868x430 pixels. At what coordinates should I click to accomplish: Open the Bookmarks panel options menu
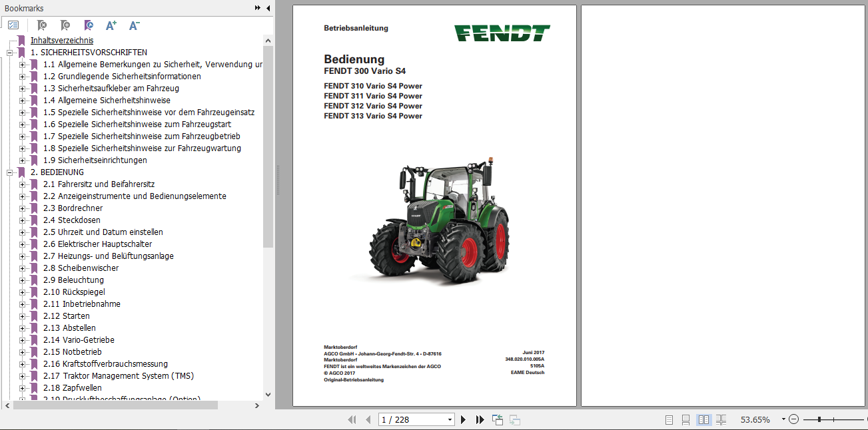(x=13, y=25)
